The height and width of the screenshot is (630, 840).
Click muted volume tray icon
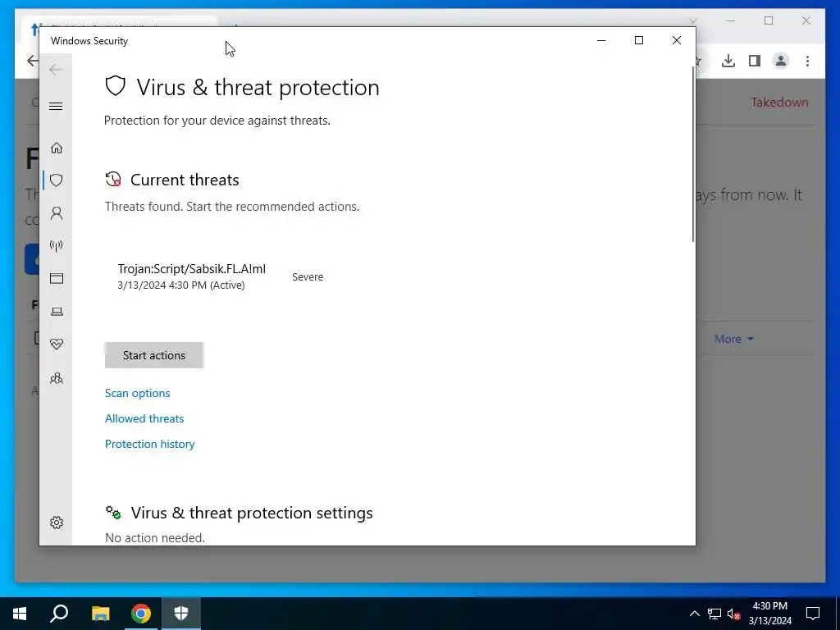tap(734, 614)
